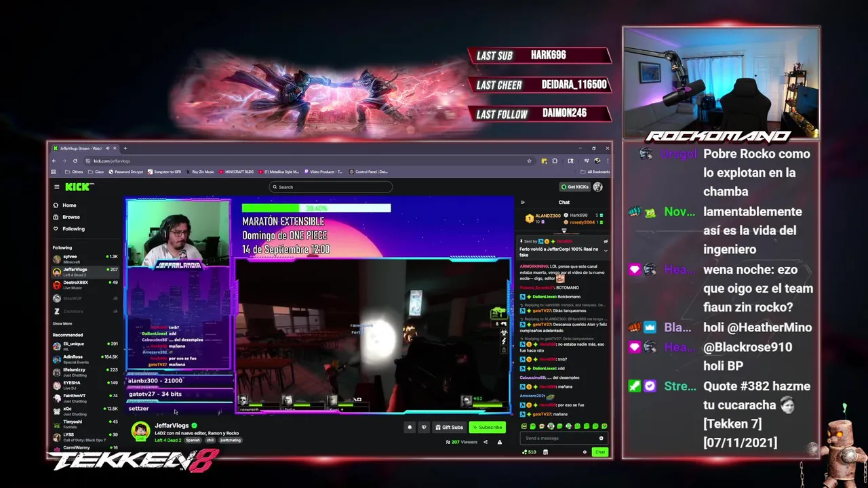Viewport: 868px width, 488px height.
Task: Share the stream via share icon
Action: [x=486, y=442]
